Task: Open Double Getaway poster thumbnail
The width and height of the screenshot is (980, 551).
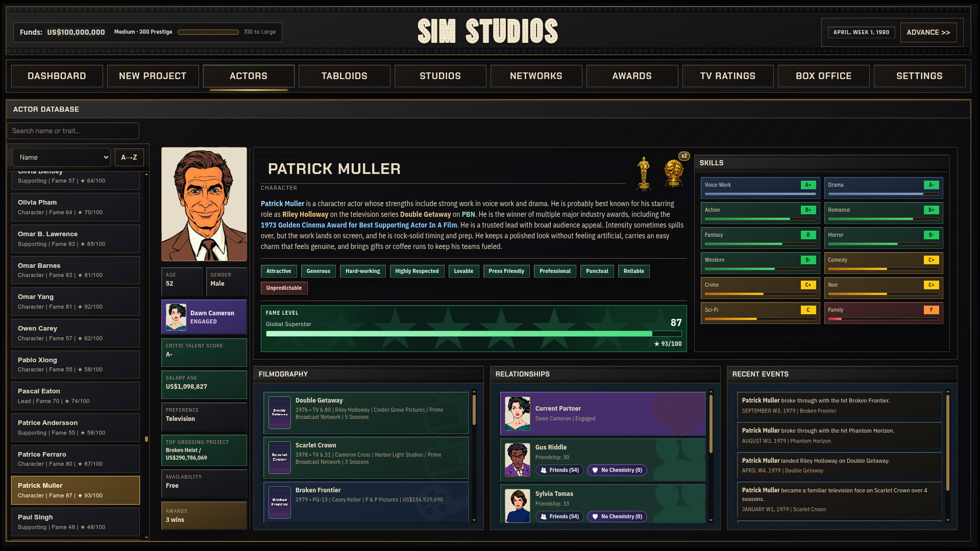Action: [x=280, y=413]
